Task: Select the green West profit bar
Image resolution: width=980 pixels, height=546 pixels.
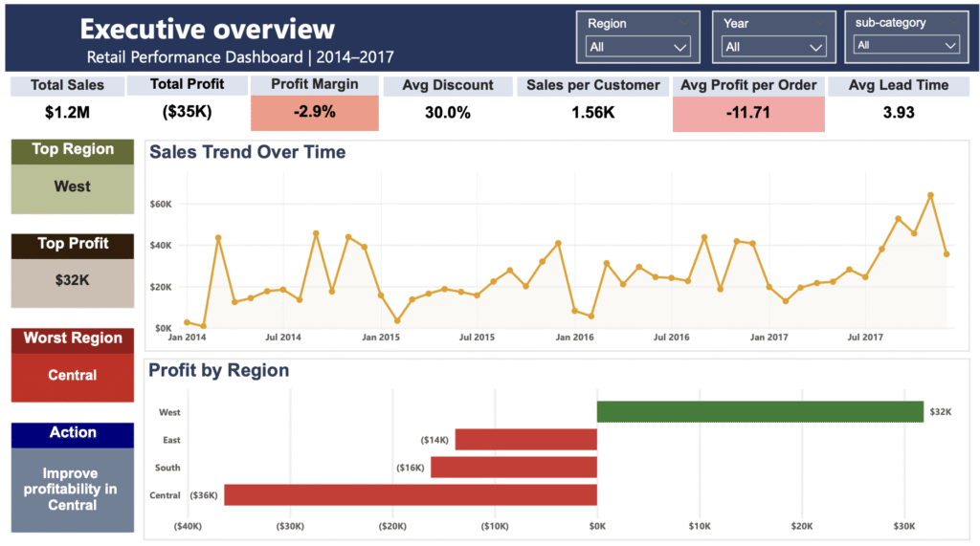Action: tap(760, 411)
